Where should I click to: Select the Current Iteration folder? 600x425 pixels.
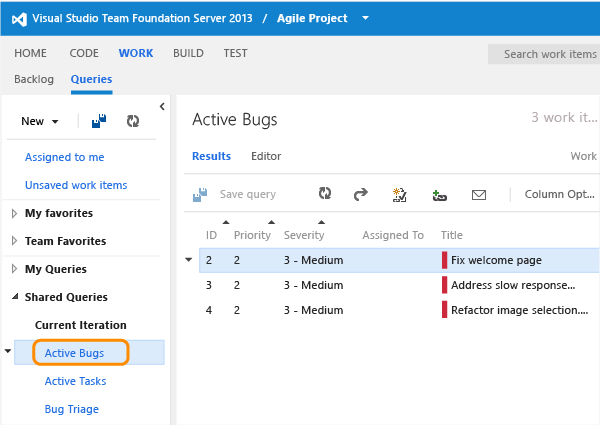81,325
